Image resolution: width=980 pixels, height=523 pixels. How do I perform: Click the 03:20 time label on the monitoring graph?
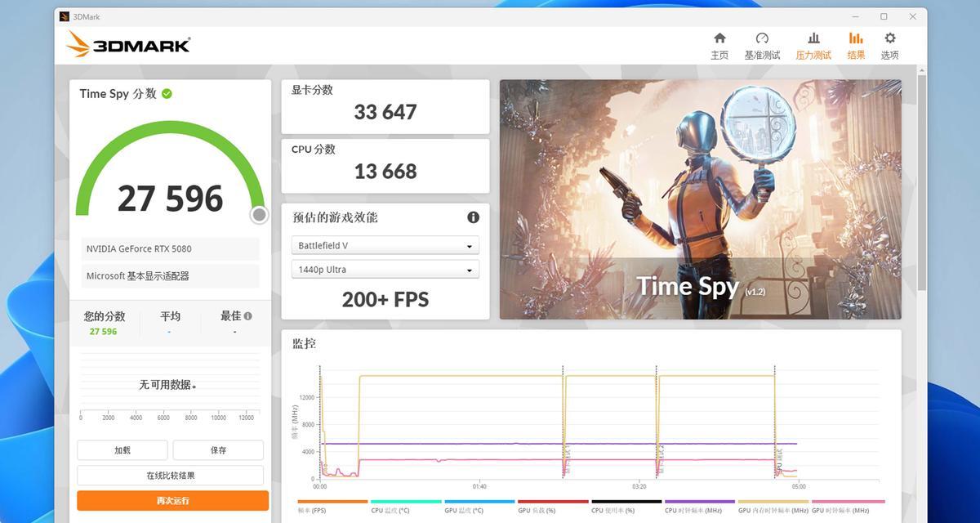point(639,486)
